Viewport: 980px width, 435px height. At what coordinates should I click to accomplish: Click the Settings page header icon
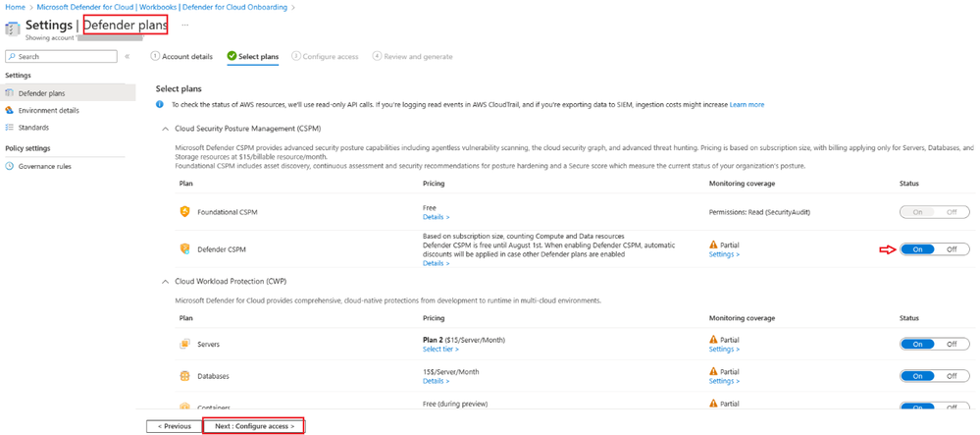12,28
